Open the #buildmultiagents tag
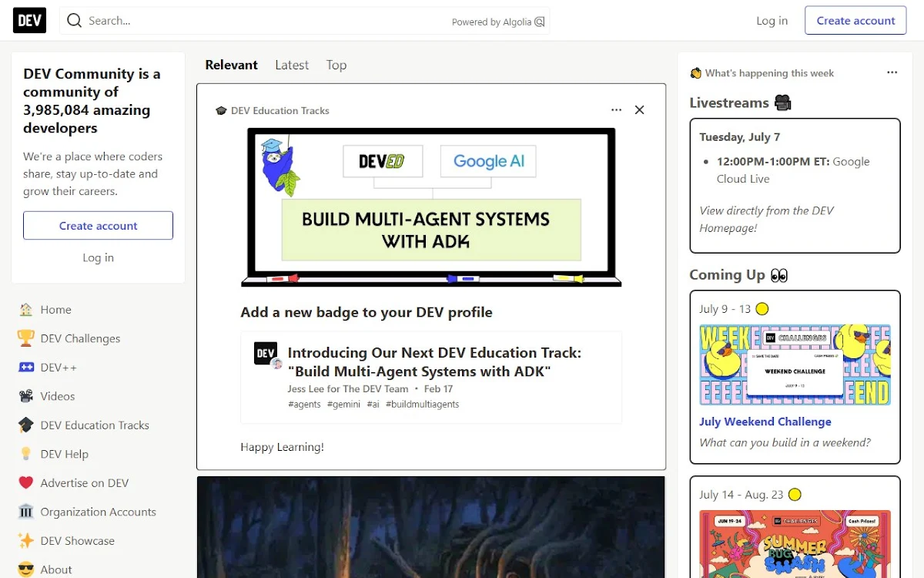This screenshot has width=924, height=578. pos(423,405)
